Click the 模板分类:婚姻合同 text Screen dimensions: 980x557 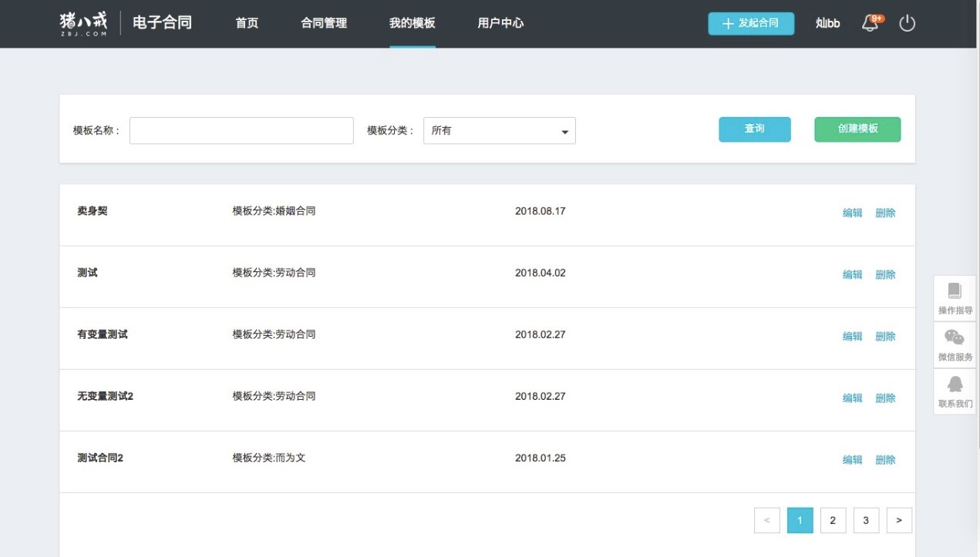coord(274,210)
